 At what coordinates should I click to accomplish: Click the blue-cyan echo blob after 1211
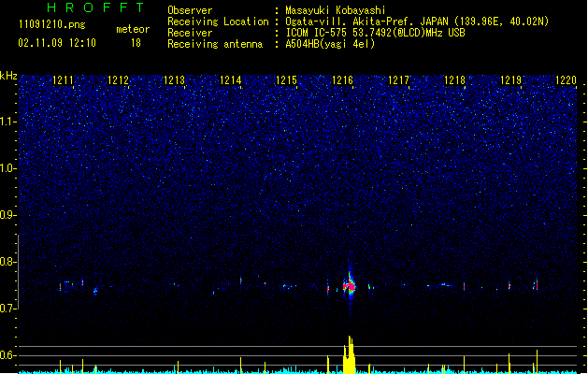click(95, 291)
